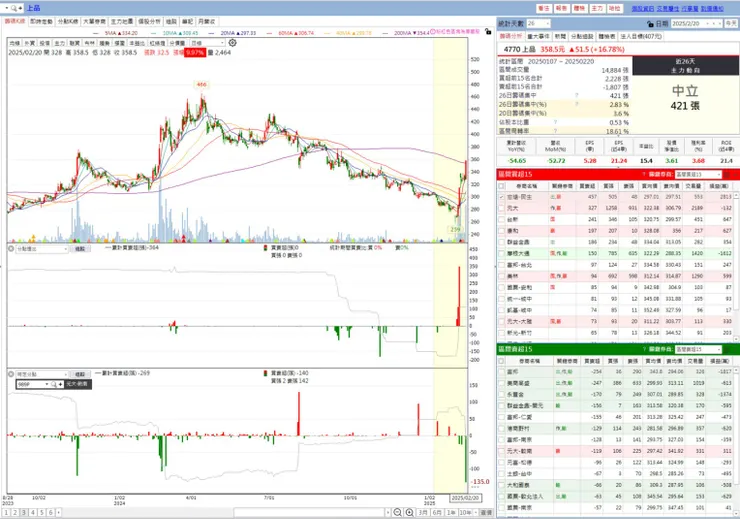Click the question icon beside 佔股本比重
740x519 pixels.
(555, 122)
